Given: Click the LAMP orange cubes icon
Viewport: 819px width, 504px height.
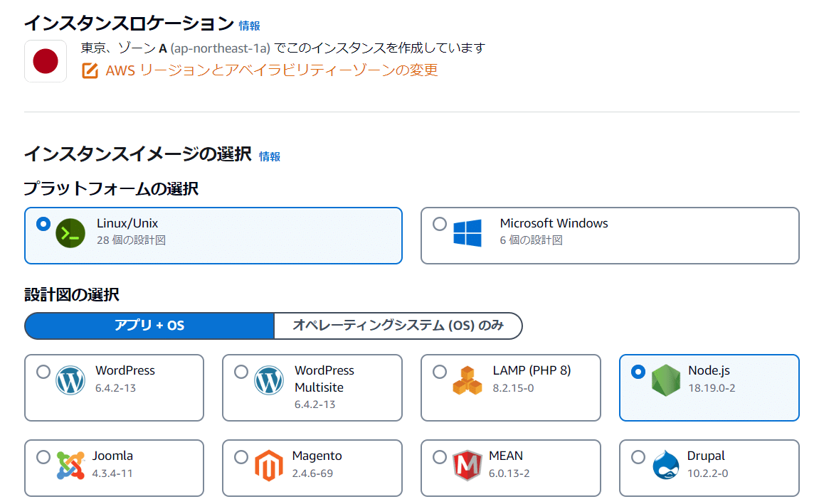Looking at the screenshot, I should pyautogui.click(x=467, y=380).
